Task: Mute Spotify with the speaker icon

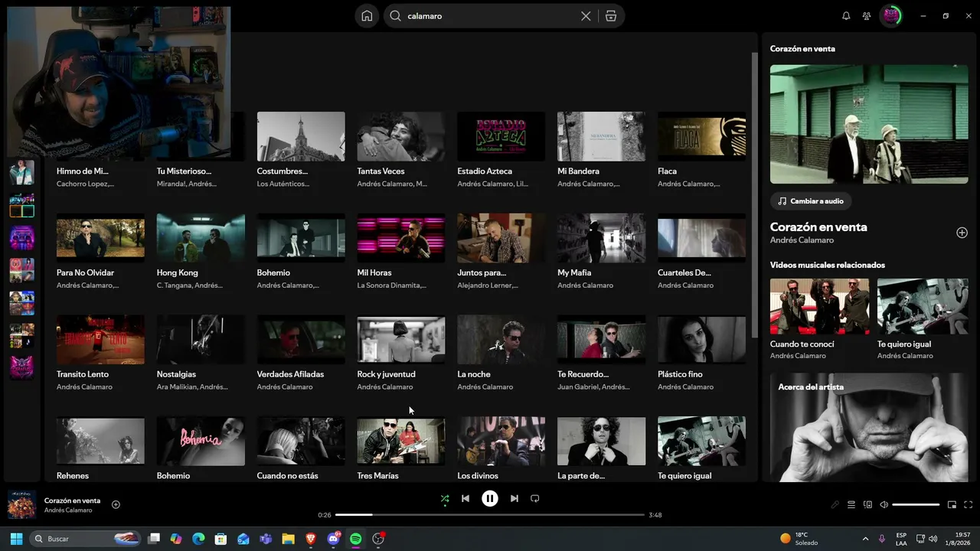Action: pos(884,505)
